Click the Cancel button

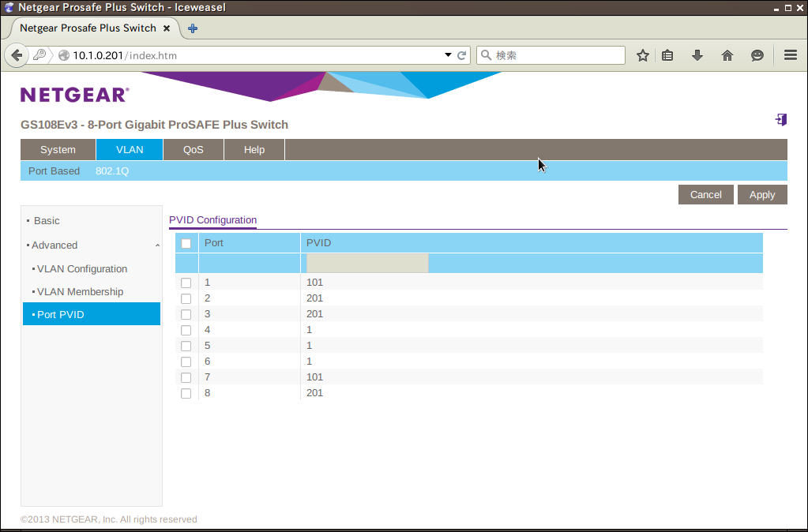coord(705,195)
